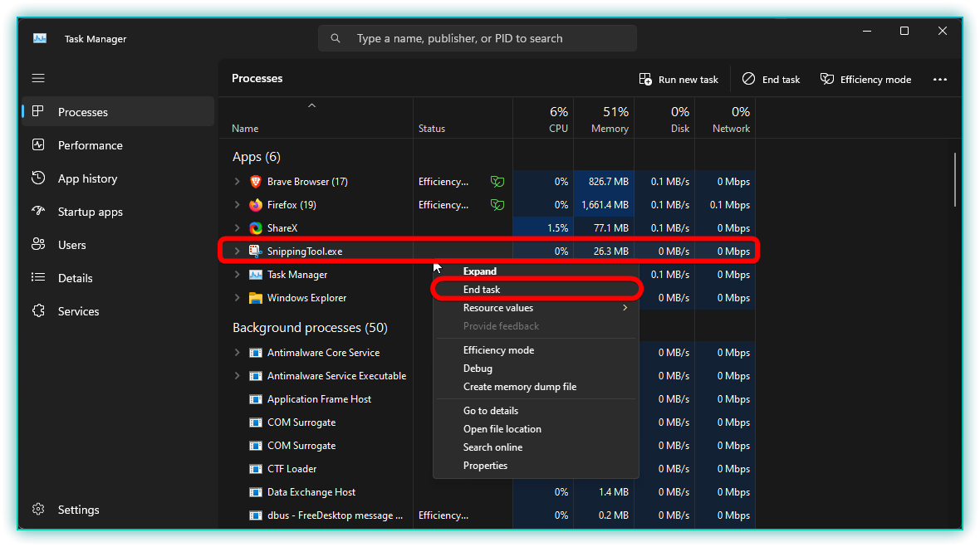Focus the search box for processes
980x547 pixels.
478,38
